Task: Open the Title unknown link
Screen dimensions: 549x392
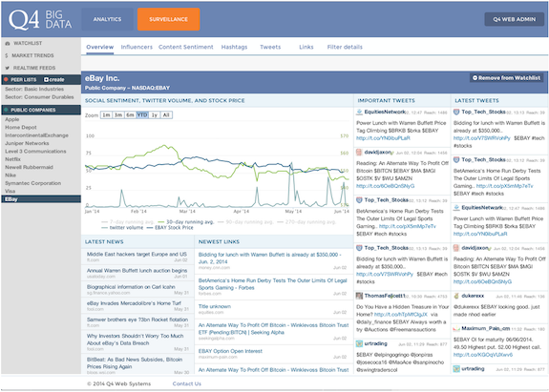Action: pyautogui.click(x=215, y=306)
